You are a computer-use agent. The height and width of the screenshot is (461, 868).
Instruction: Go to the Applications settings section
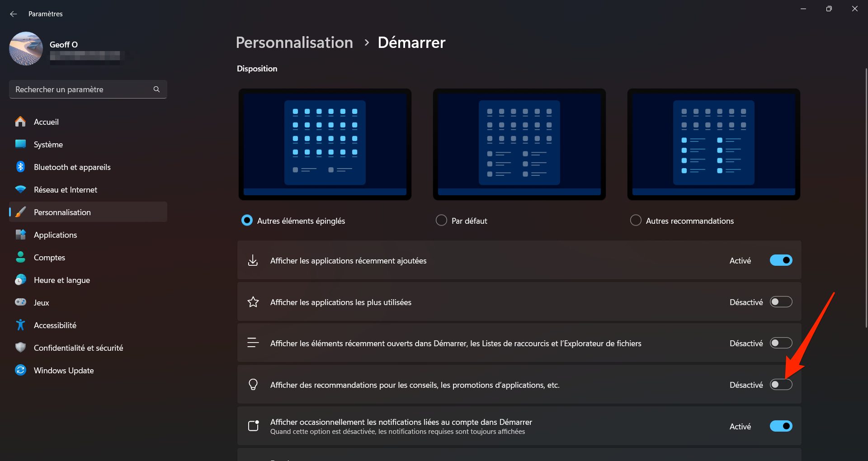pos(55,235)
